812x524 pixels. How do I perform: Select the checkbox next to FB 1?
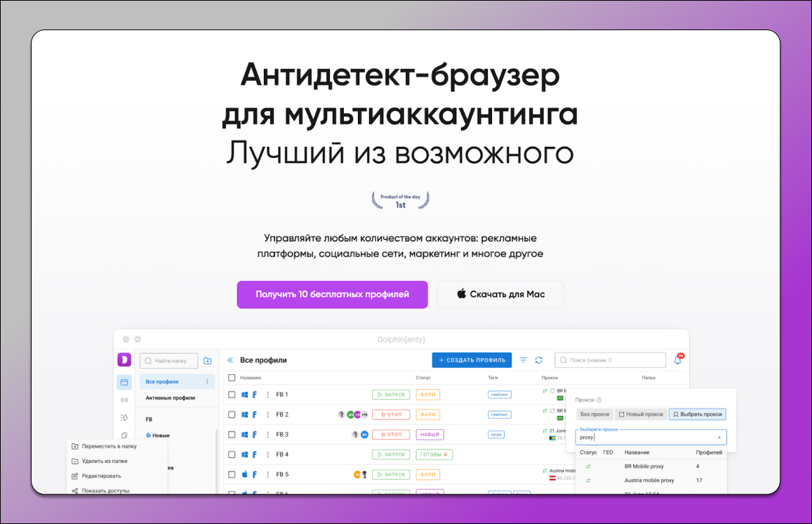231,394
